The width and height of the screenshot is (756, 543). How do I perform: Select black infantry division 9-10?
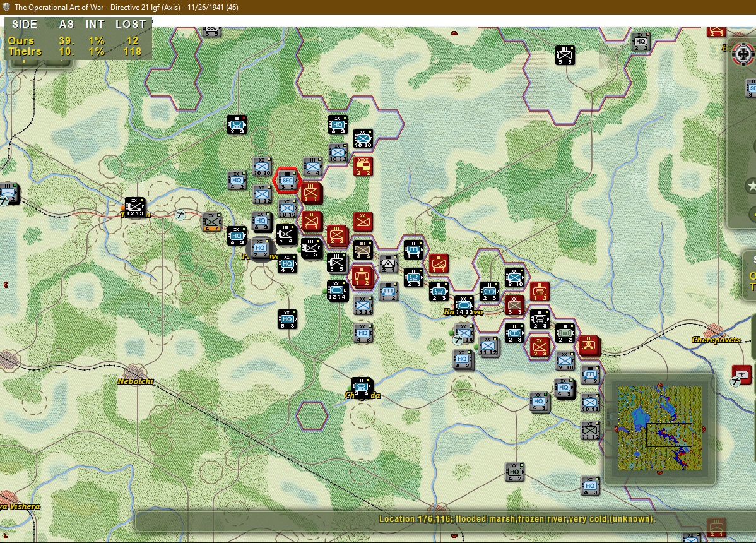pyautogui.click(x=514, y=278)
